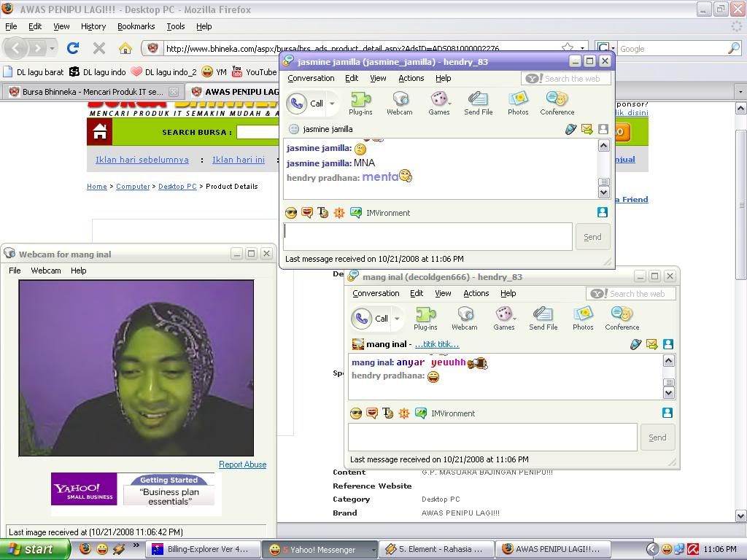Open audibles icon in jasmine jamilla chat
The height and width of the screenshot is (560, 747).
pos(307,213)
